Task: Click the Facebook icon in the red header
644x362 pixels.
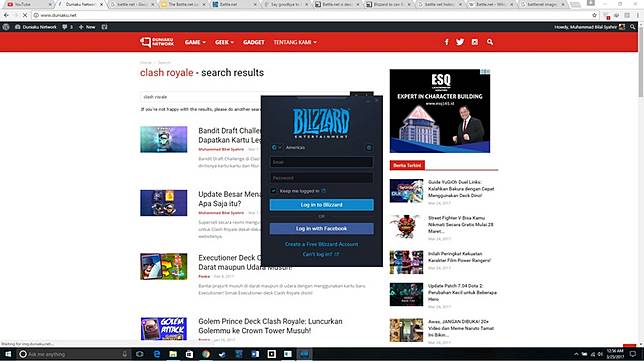Action: (x=446, y=42)
